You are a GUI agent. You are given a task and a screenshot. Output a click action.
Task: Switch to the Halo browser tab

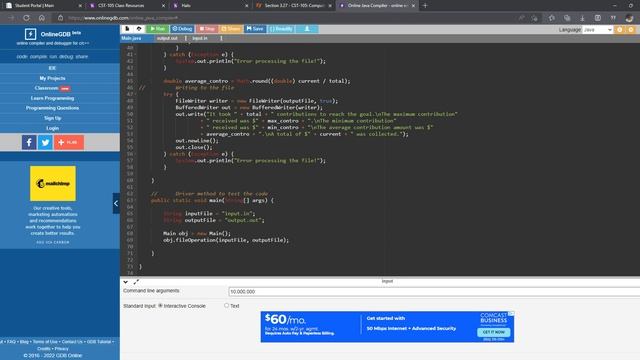(x=210, y=6)
